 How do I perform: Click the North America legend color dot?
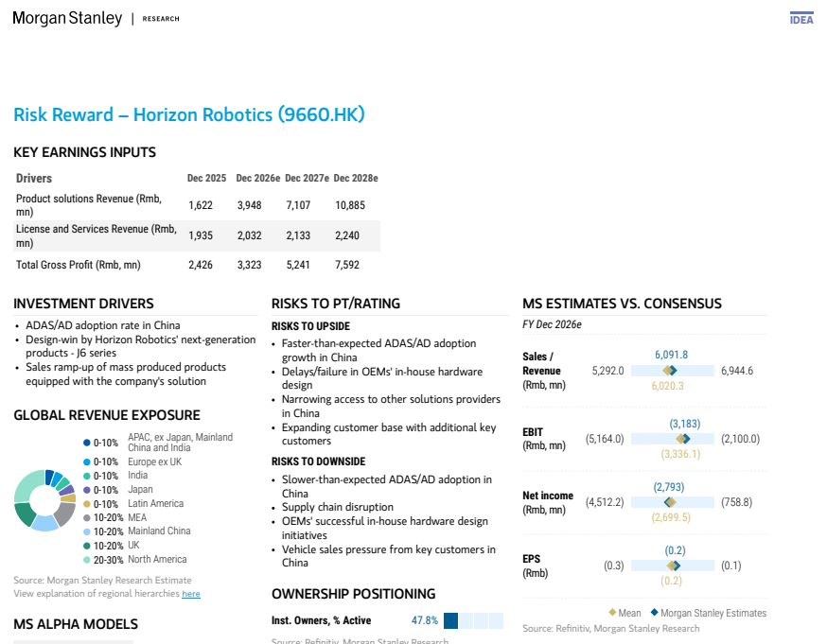click(87, 560)
